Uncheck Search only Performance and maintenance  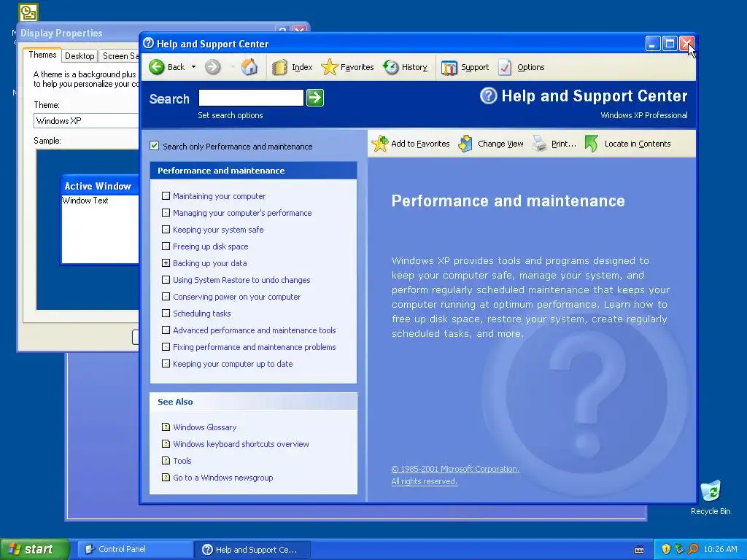tap(155, 146)
